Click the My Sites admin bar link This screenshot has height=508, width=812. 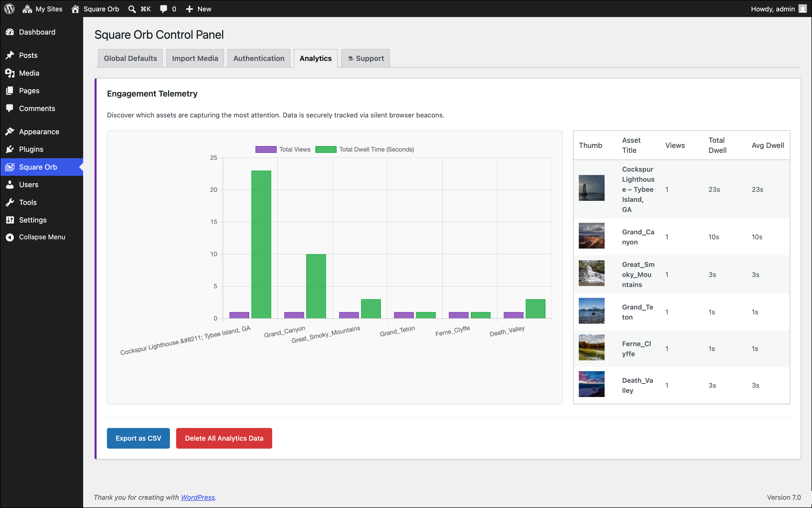coord(42,9)
